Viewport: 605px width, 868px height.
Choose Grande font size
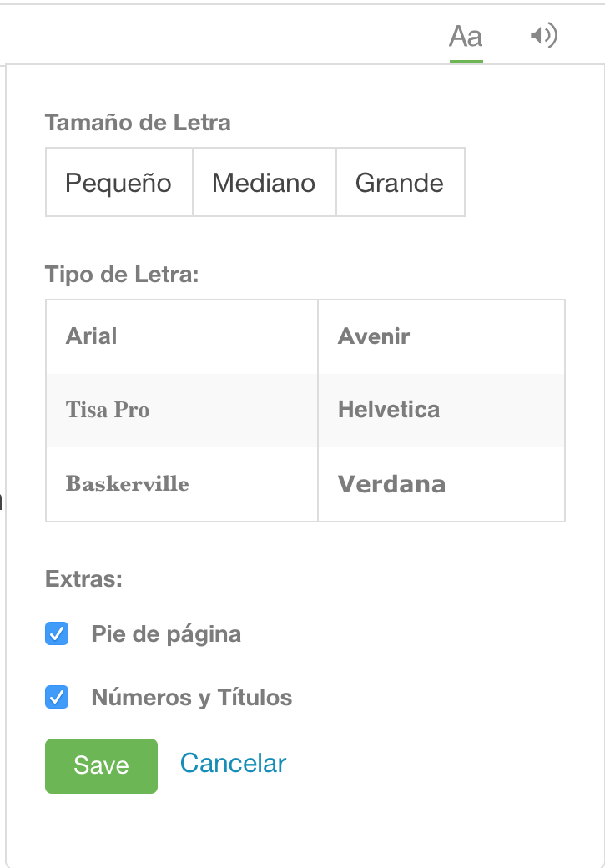click(401, 182)
